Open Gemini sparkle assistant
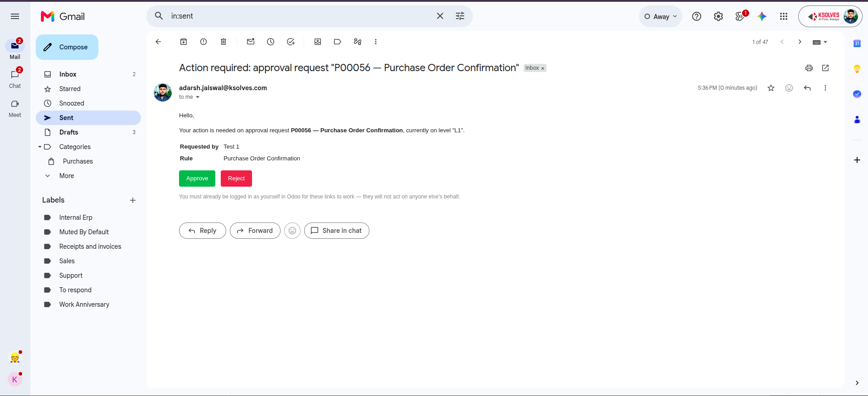Viewport: 868px width, 396px height. pos(762,16)
